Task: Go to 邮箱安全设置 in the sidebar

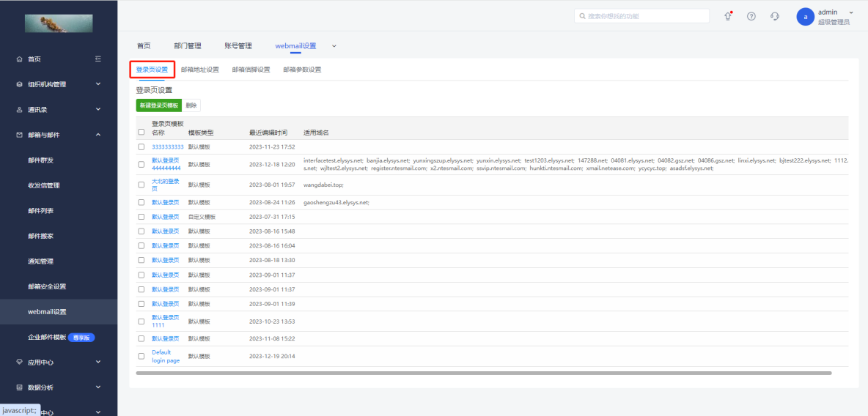Action: pos(47,286)
